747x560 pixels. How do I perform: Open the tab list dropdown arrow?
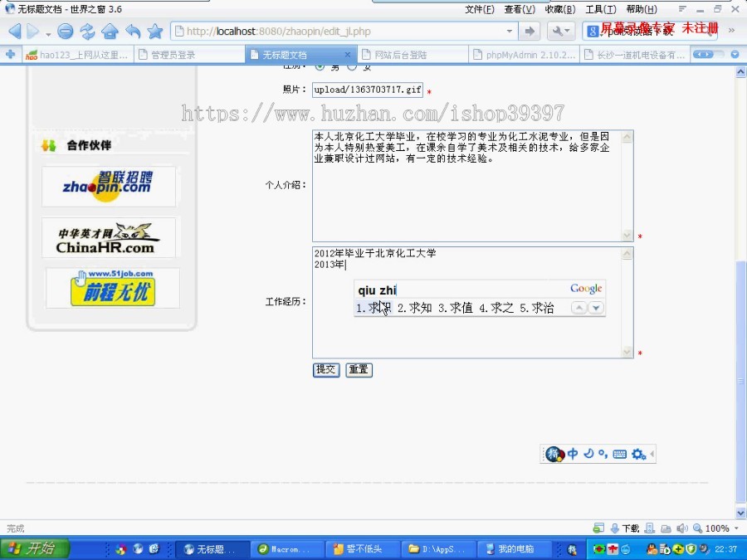pos(735,55)
